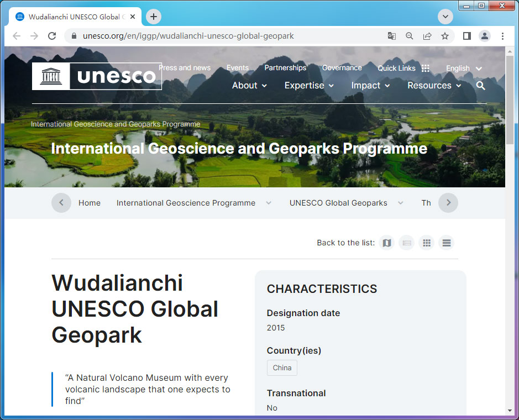Expand the About menu
This screenshot has height=420, width=519.
[x=250, y=86]
